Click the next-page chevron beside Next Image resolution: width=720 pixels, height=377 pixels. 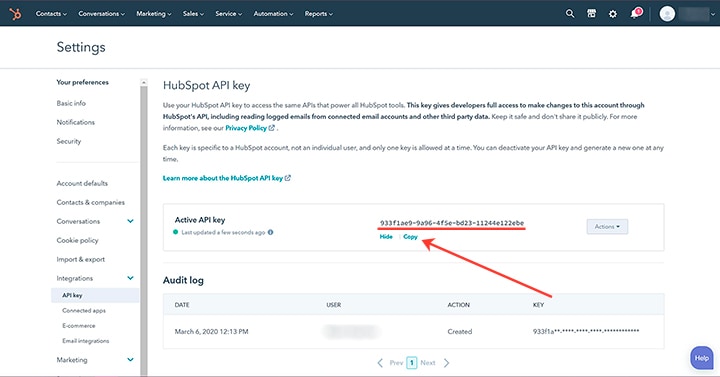coord(446,363)
